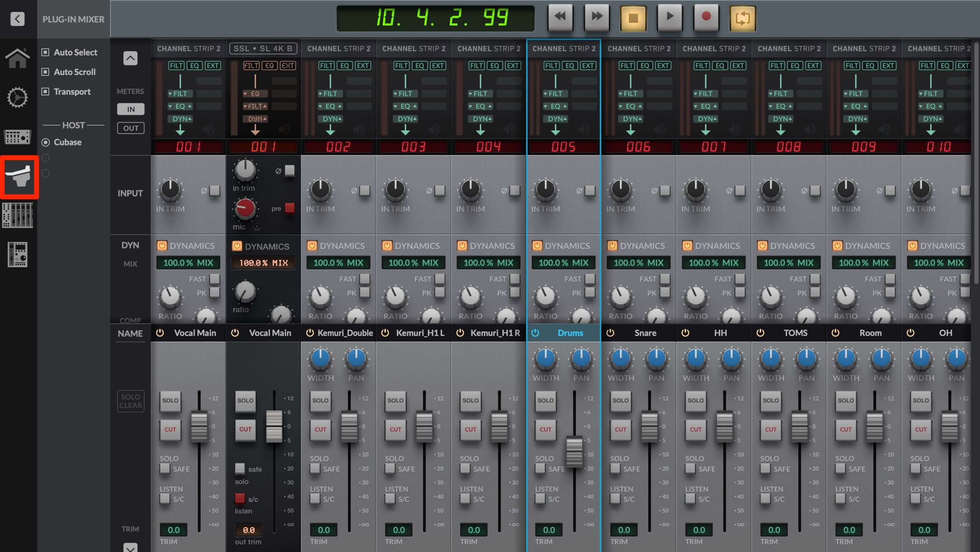This screenshot has width=980, height=552.
Task: Expand the FILT dropdown on channel 005
Action: pos(552,93)
